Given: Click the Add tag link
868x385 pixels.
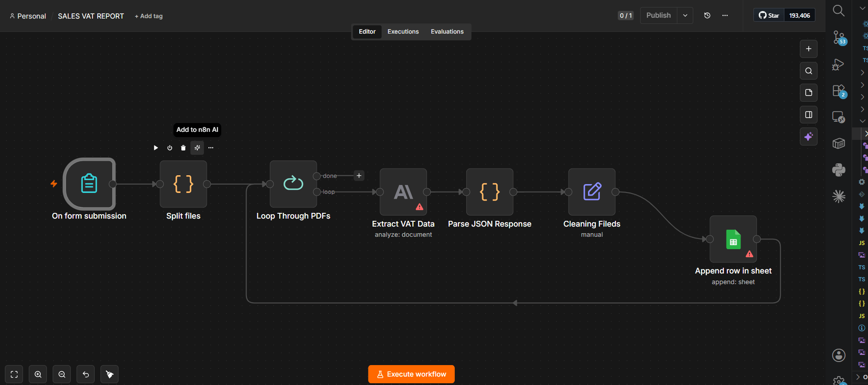Looking at the screenshot, I should (x=149, y=16).
